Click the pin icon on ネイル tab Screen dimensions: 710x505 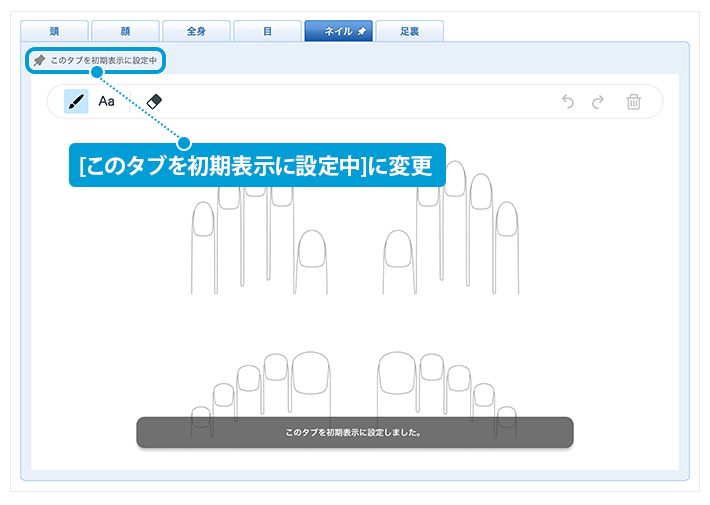coord(361,32)
